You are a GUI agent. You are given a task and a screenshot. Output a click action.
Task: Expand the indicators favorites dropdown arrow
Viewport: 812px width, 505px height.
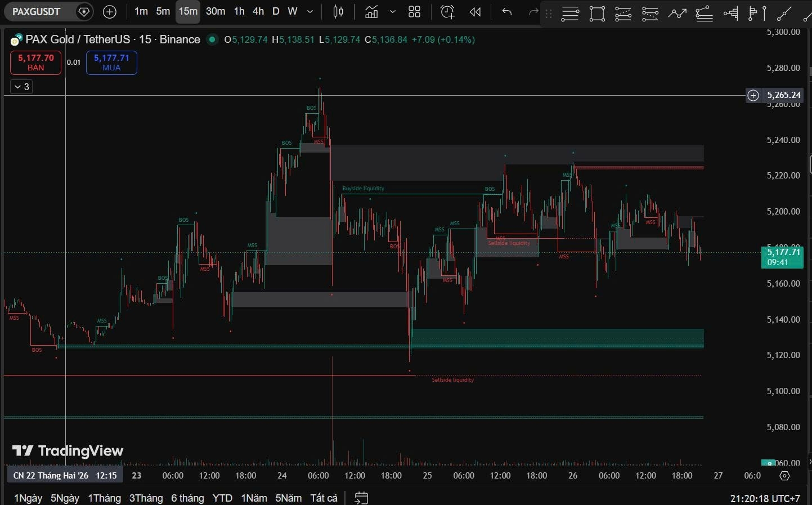(393, 11)
